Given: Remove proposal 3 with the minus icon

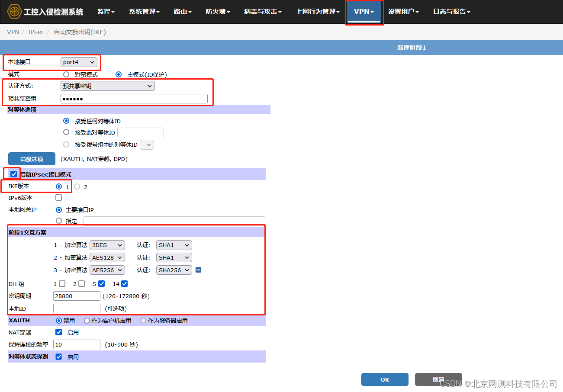Looking at the screenshot, I should (198, 270).
